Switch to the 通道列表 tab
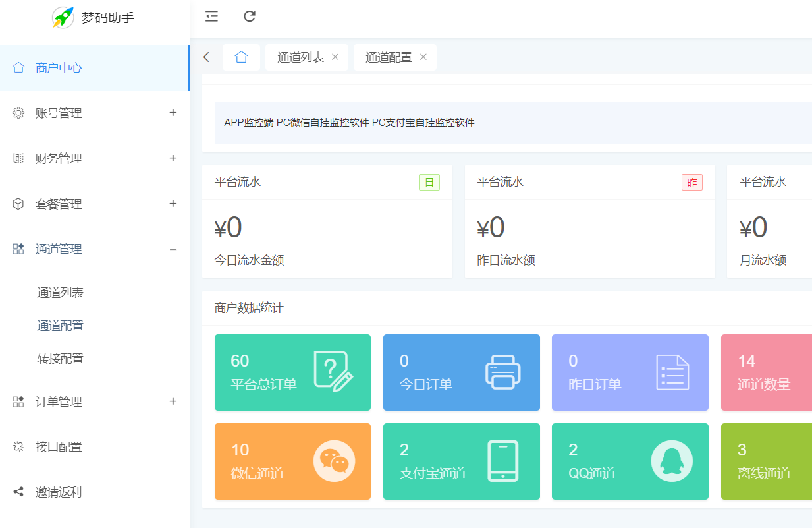 point(301,57)
